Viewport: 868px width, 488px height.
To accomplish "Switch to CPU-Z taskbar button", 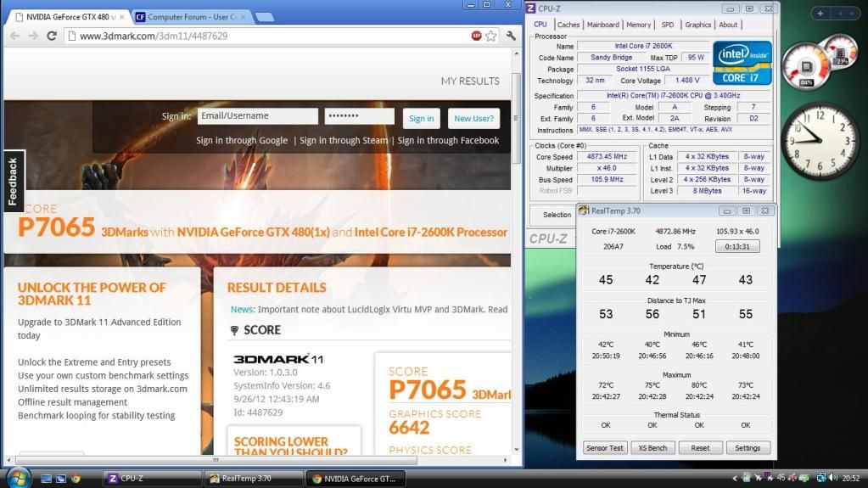I will pos(152,479).
